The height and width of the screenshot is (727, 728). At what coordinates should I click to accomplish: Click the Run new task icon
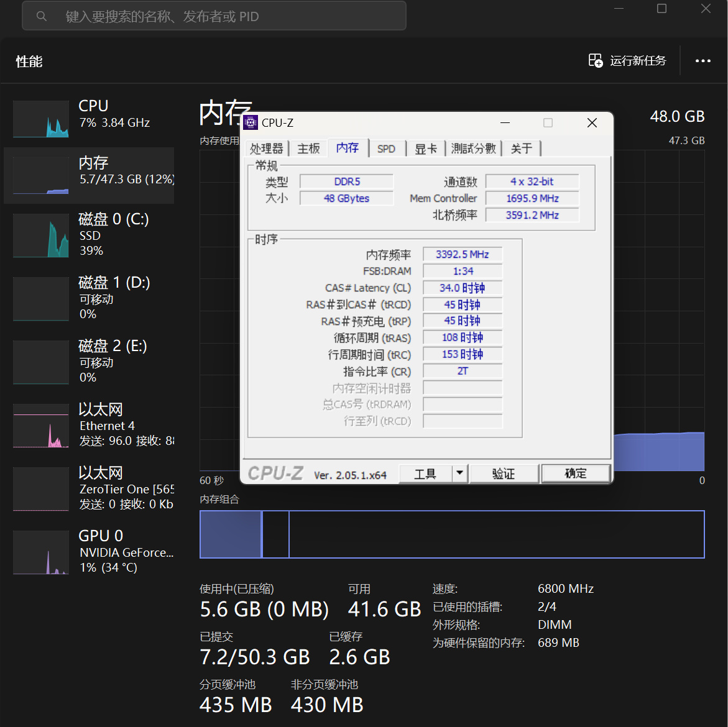[x=595, y=60]
